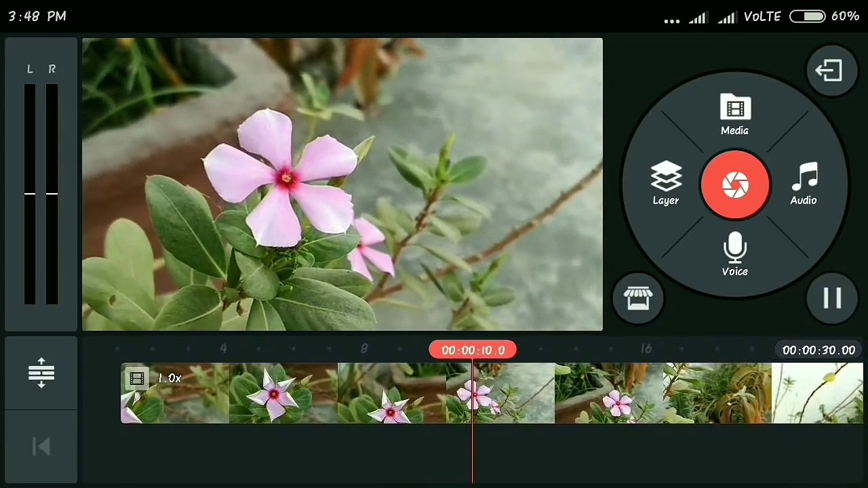
Task: Tap the clip's film strip icon
Action: pyautogui.click(x=137, y=379)
